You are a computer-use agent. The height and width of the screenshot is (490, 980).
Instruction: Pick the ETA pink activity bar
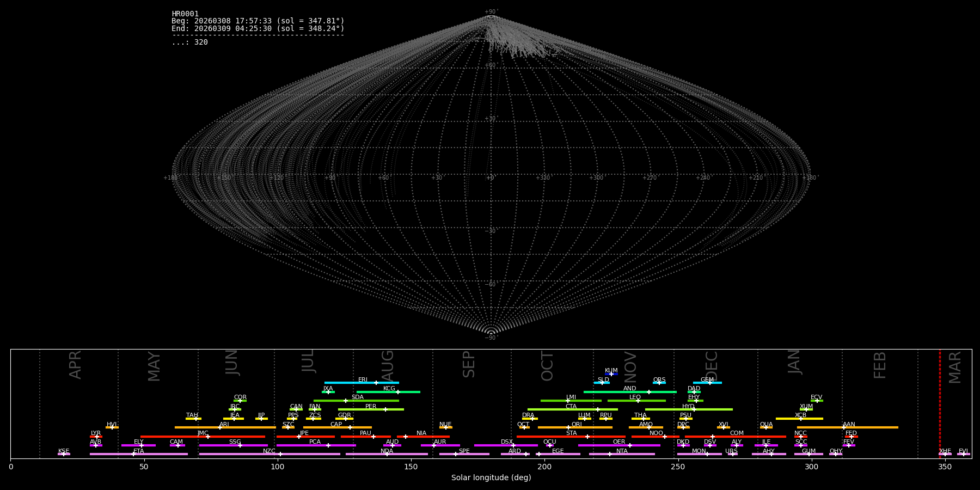139,454
